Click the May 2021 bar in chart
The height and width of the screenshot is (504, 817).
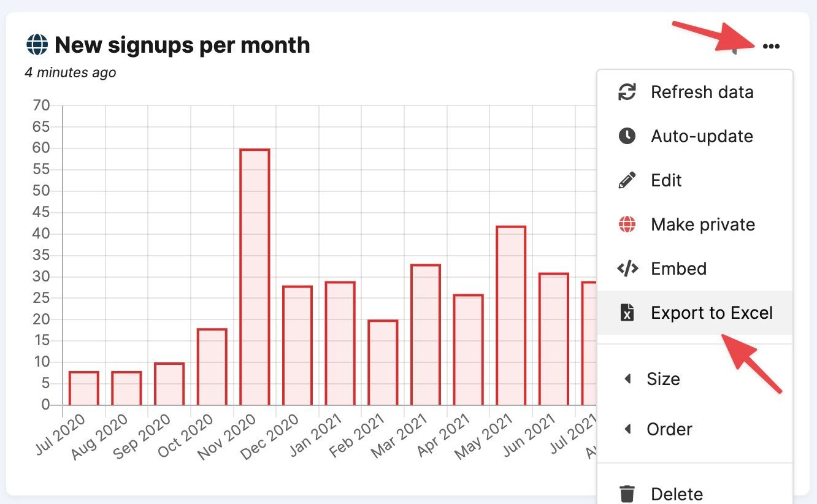(x=511, y=316)
